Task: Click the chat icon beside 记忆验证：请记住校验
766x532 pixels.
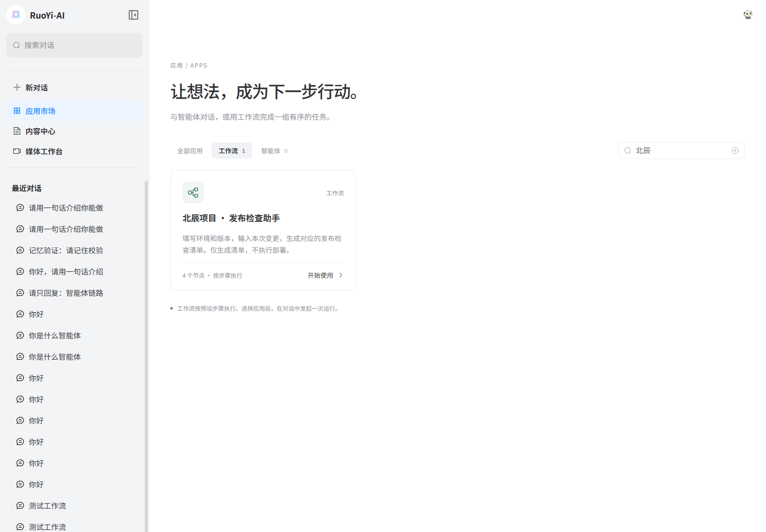Action: pos(20,250)
